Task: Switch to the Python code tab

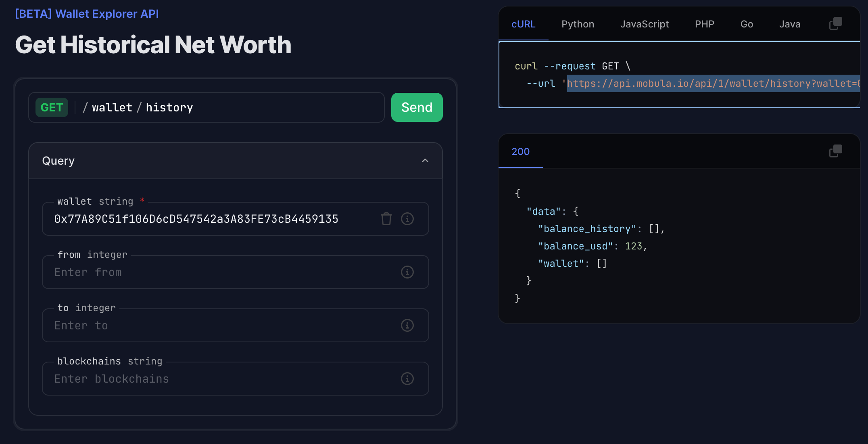Action: pyautogui.click(x=578, y=24)
